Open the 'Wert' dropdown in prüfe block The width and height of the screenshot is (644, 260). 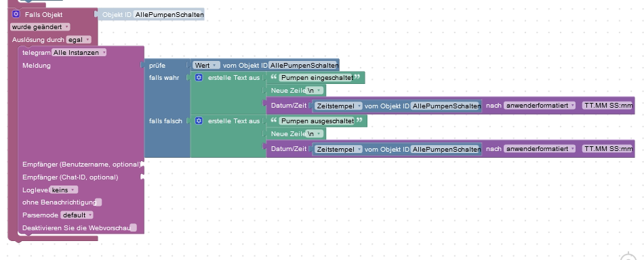[206, 65]
